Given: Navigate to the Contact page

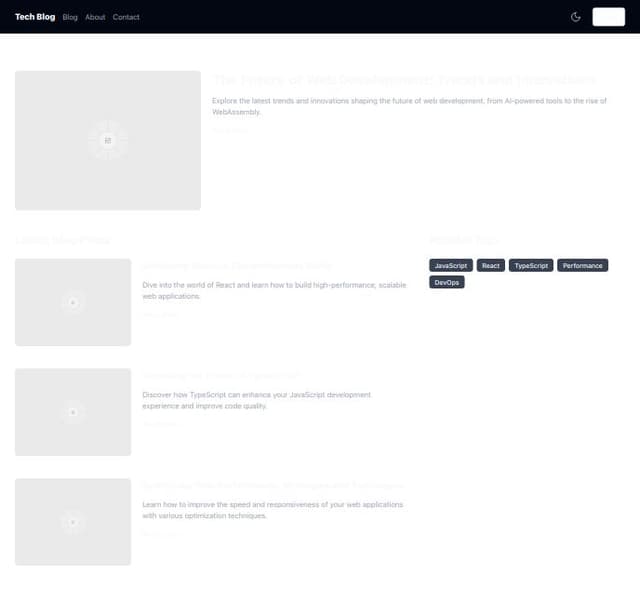Looking at the screenshot, I should click(126, 17).
